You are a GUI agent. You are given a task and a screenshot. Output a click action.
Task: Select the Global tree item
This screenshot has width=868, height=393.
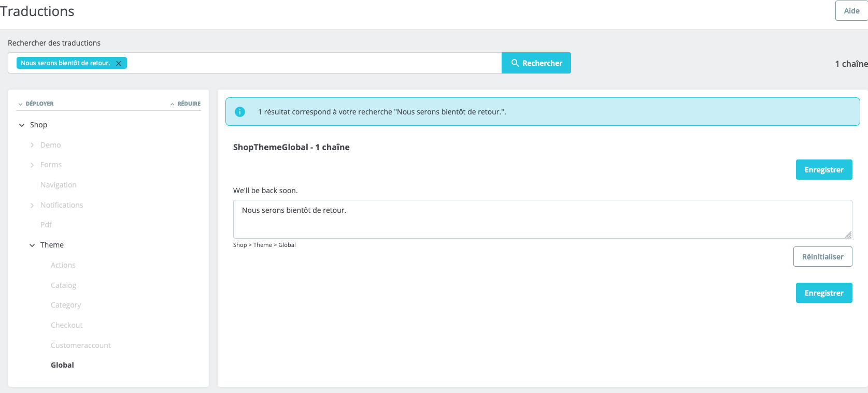pyautogui.click(x=62, y=365)
